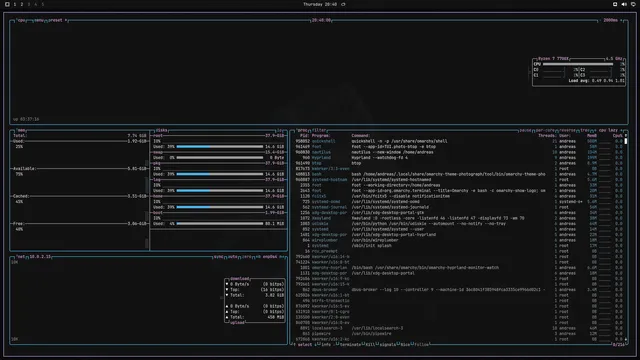The height and width of the screenshot is (360, 640).
Task: Toggle auto scaling in net box
Action: (233, 257)
